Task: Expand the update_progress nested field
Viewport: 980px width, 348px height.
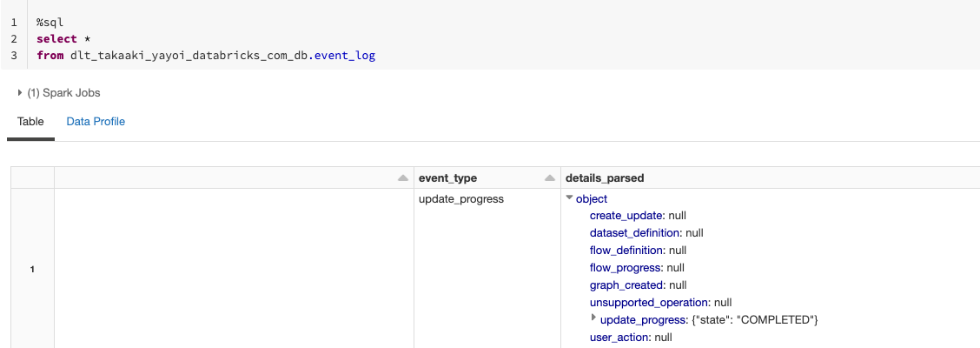Action: pos(593,318)
